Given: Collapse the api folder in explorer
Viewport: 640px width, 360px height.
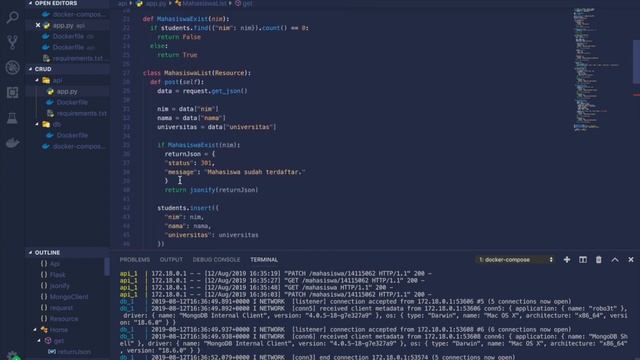Looking at the screenshot, I should (37, 80).
